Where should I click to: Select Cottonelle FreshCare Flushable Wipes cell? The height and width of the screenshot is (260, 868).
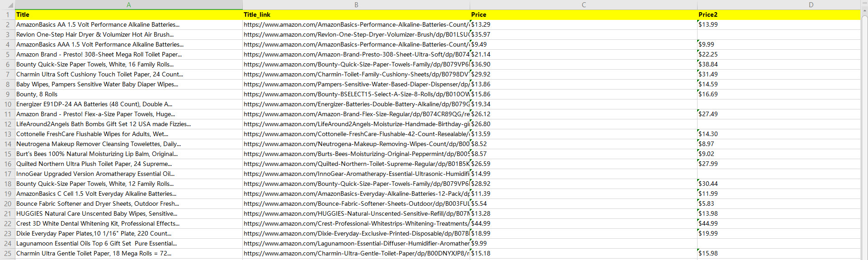pos(129,134)
